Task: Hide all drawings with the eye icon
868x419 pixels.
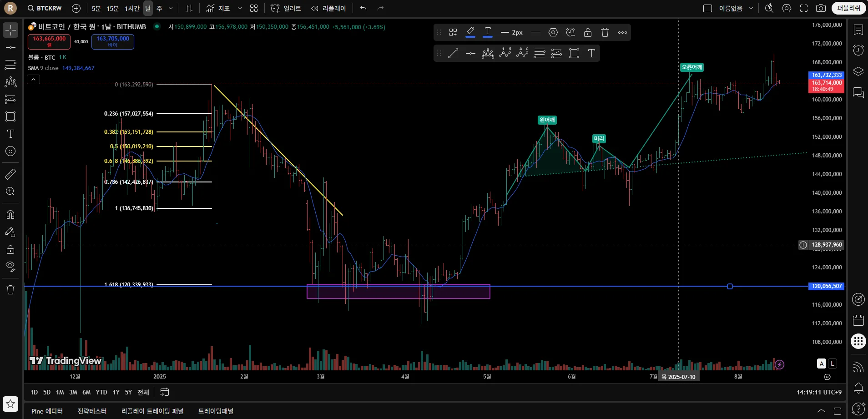Action: coord(10,267)
